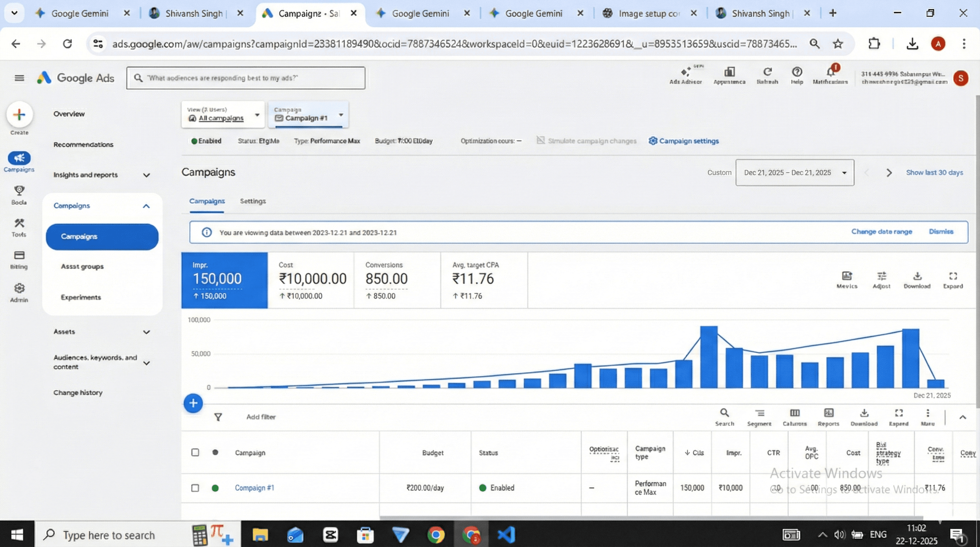Click the horizontal table scrollbar
980x547 pixels.
[x=651, y=518]
